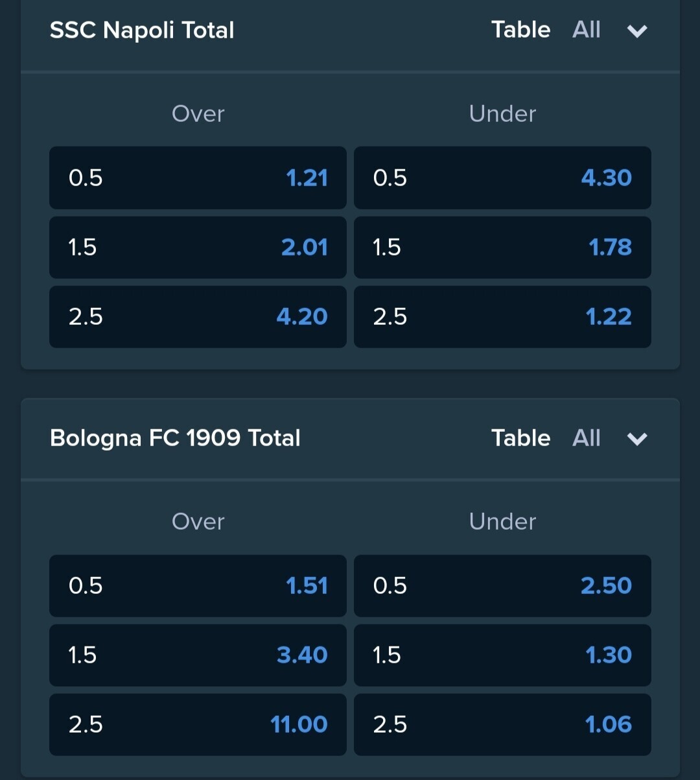The width and height of the screenshot is (700, 780).
Task: Click the Bologna FC 1909 Total heading
Action: (x=175, y=439)
